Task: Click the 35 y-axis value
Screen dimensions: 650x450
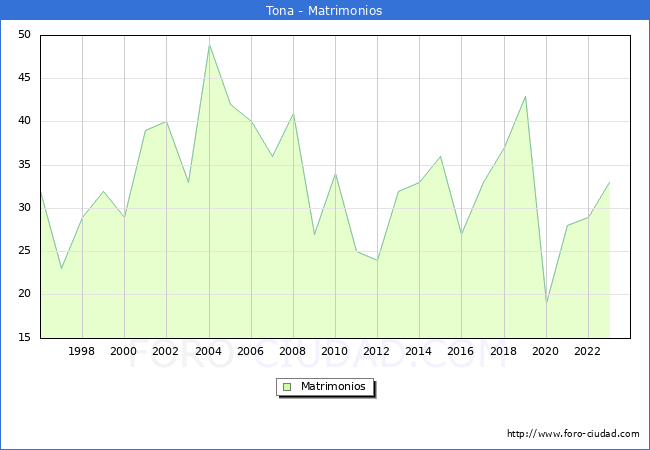Action: [24, 165]
